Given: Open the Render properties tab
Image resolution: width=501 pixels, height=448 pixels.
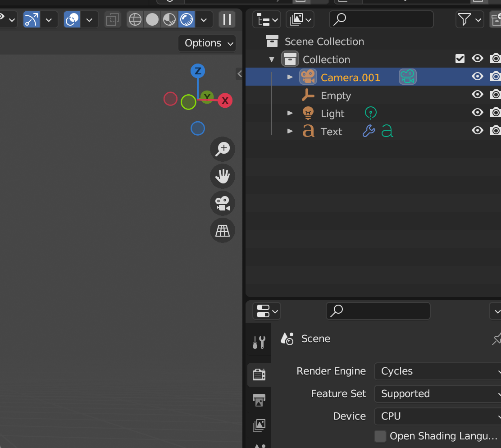Looking at the screenshot, I should [x=259, y=375].
